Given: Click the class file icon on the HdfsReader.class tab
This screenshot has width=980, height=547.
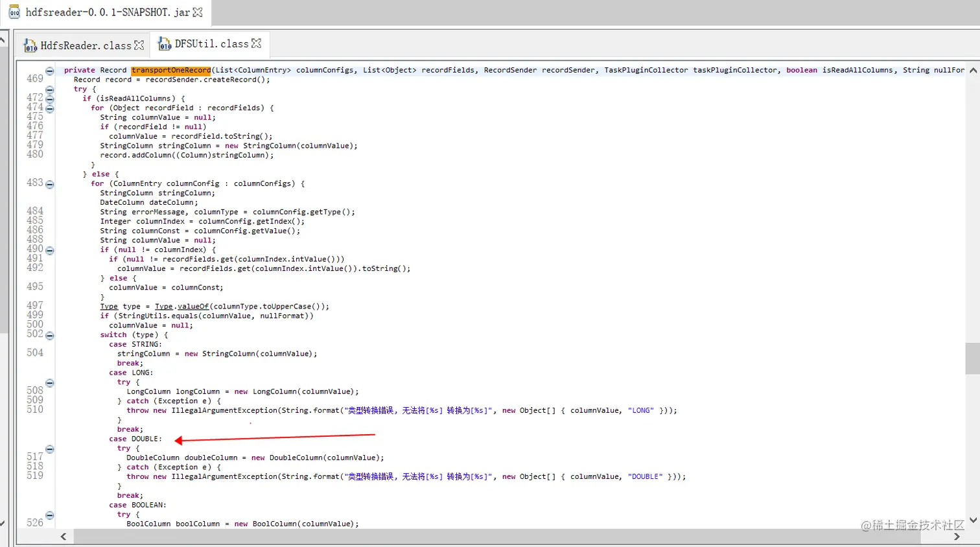Looking at the screenshot, I should [x=30, y=45].
